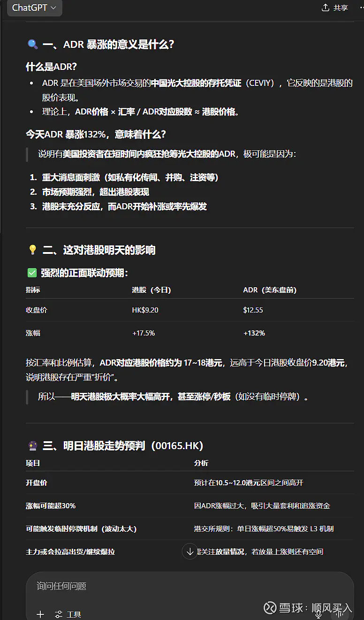Viewport: 364px width, 620px height.
Task: Click the 共享 share button label
Action: coord(341,8)
